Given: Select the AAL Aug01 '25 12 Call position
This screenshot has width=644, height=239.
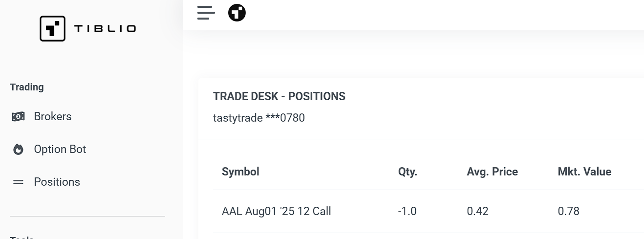Looking at the screenshot, I should coord(277,211).
